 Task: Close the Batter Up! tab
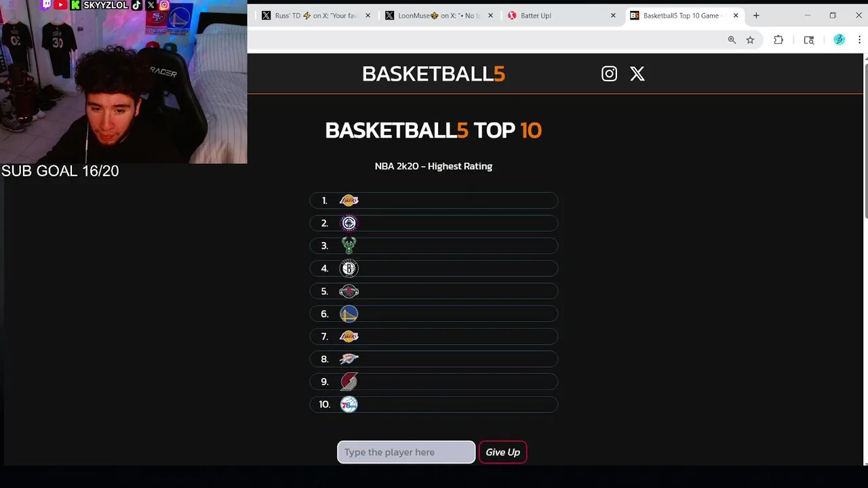tap(613, 16)
